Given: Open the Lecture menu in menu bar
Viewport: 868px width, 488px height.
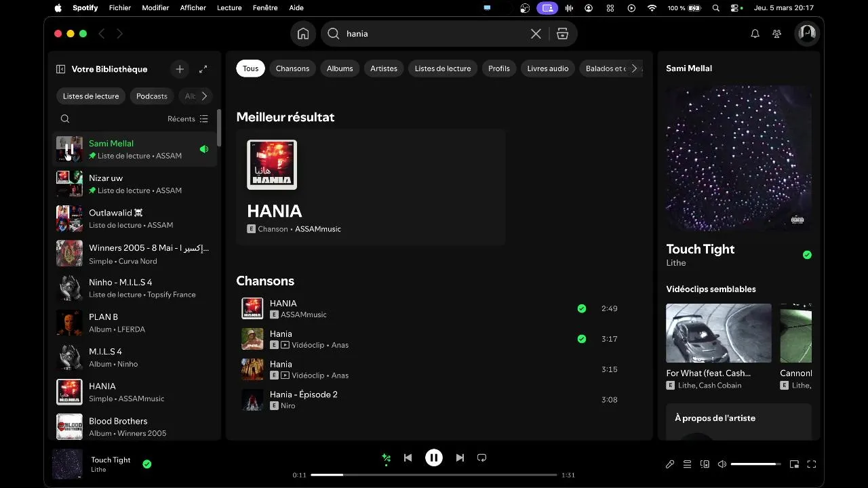Looking at the screenshot, I should tap(229, 8).
